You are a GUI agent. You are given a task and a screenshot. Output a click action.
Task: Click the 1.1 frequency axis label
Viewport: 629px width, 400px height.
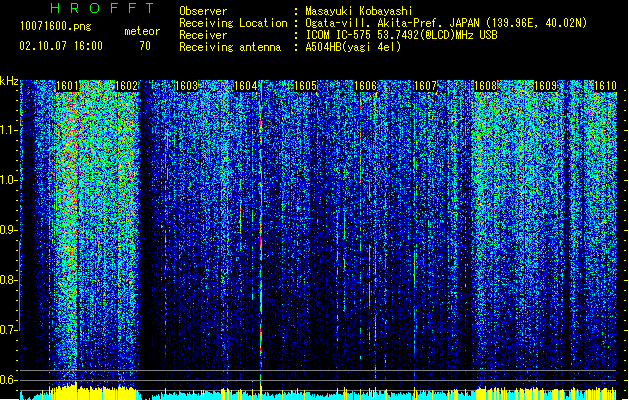(x=8, y=130)
